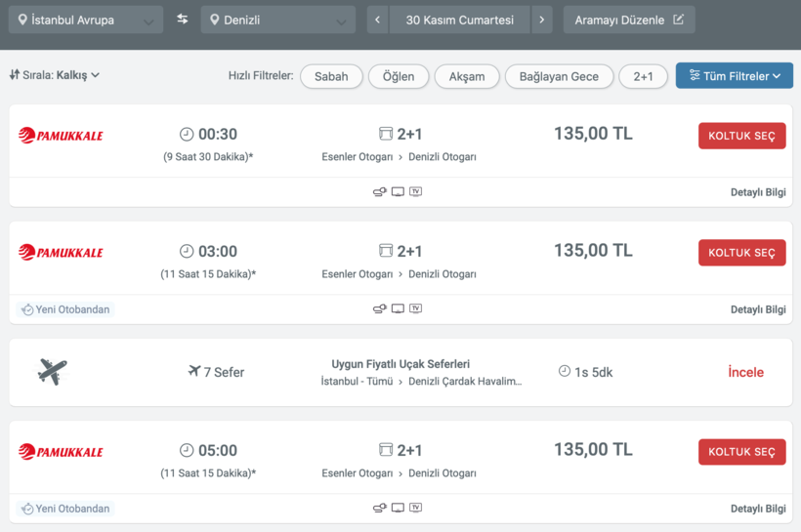Screen dimensions: 801x532
Task: Open Detaylı Bilgi for 03:00 trip
Action: click(x=758, y=309)
